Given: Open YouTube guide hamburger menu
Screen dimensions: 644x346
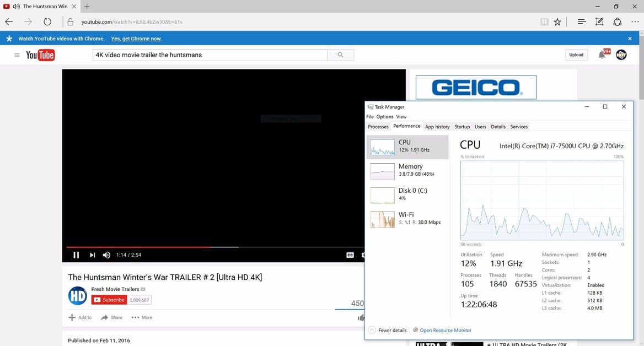Looking at the screenshot, I should point(17,55).
